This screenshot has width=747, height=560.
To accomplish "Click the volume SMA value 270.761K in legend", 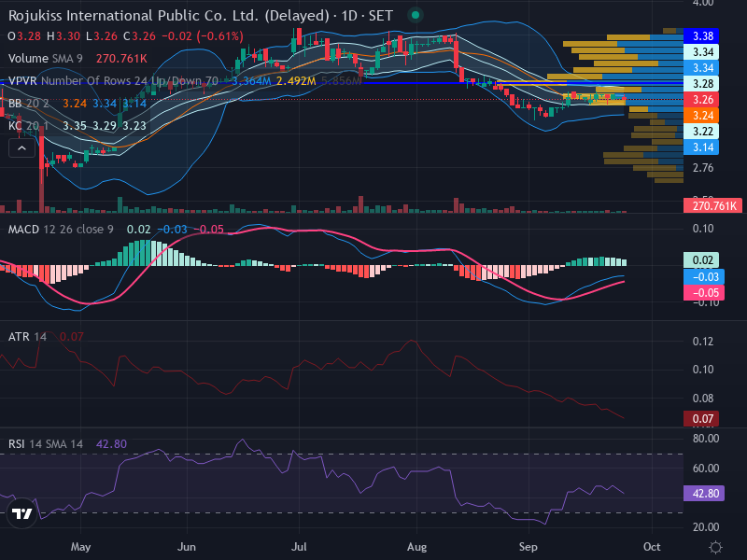I will pos(121,59).
